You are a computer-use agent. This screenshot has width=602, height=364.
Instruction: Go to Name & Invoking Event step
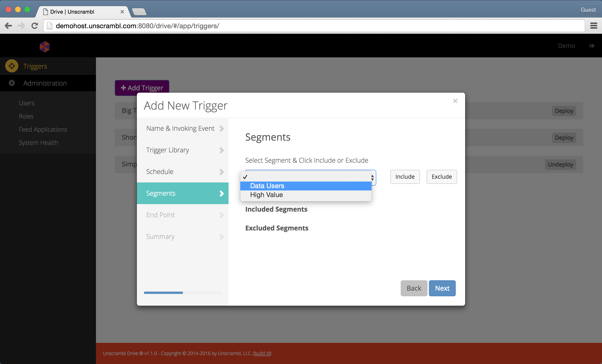182,128
